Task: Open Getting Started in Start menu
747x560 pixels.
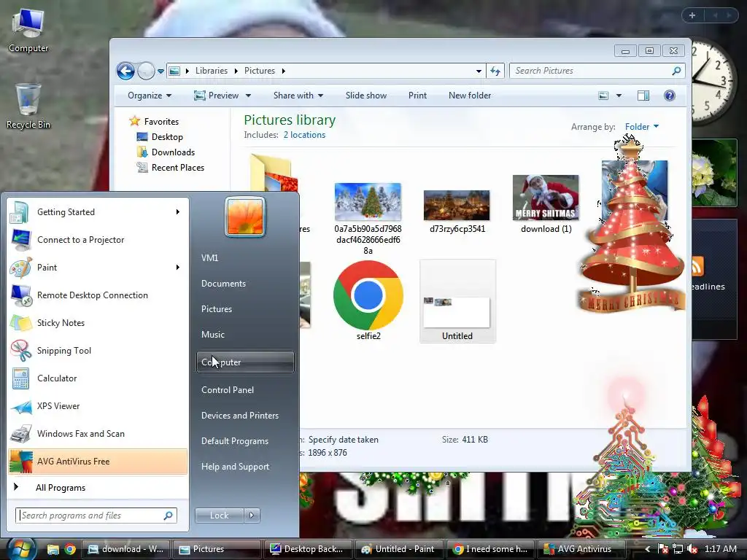Action: 97,212
